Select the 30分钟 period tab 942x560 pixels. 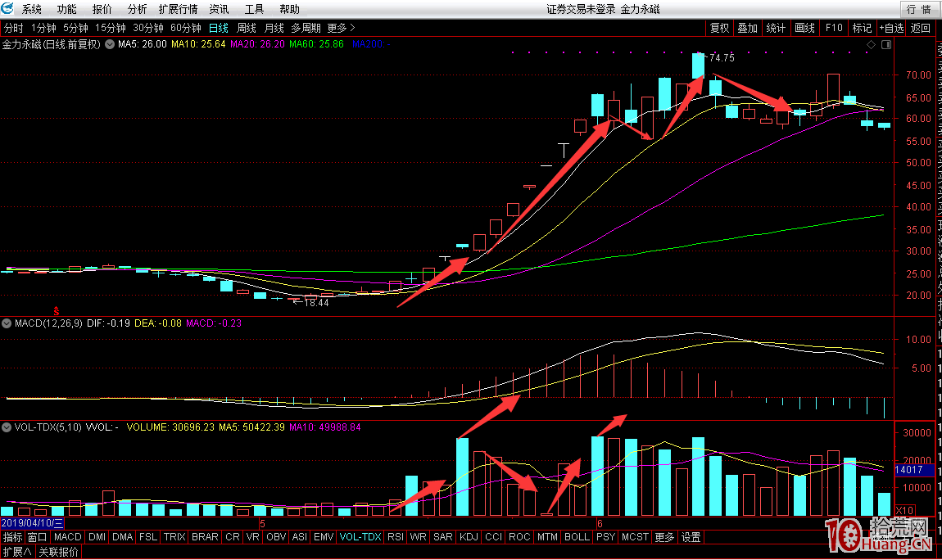148,28
